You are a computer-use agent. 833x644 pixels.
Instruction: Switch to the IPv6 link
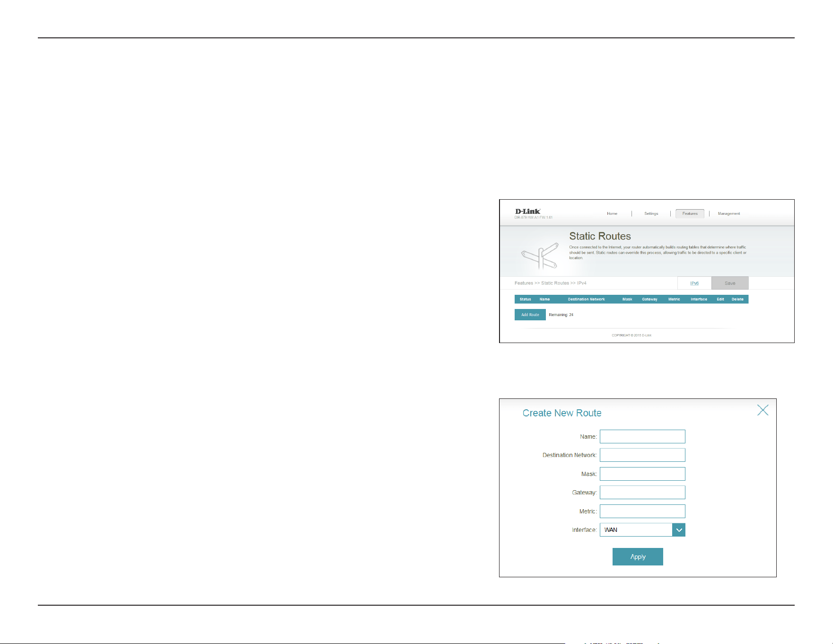(x=694, y=283)
